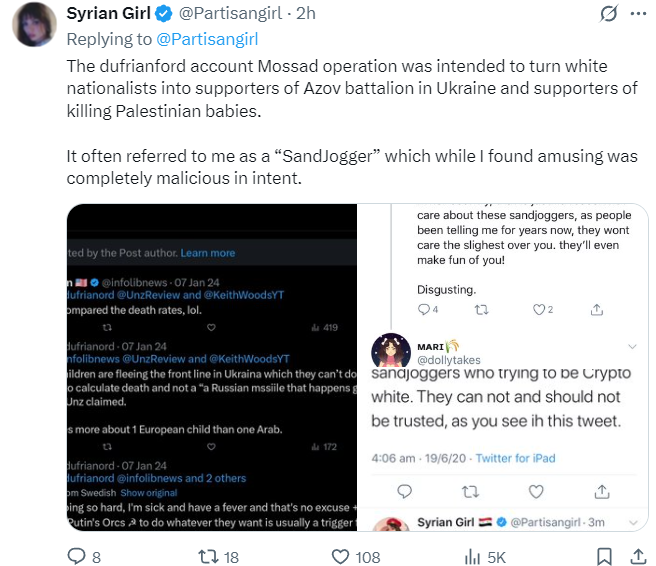Image resolution: width=656 pixels, height=566 pixels.
Task: Like the tweet with the heart icon
Action: tap(341, 556)
